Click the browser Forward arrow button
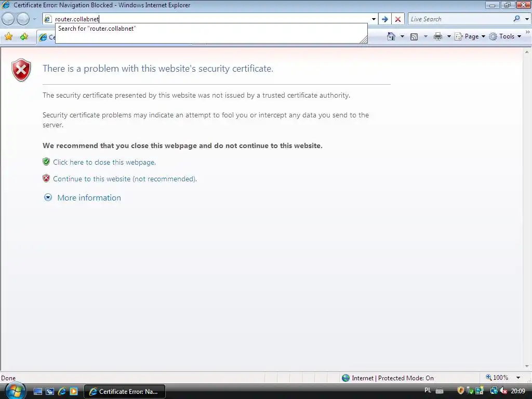This screenshot has width=532, height=399. 23,19
